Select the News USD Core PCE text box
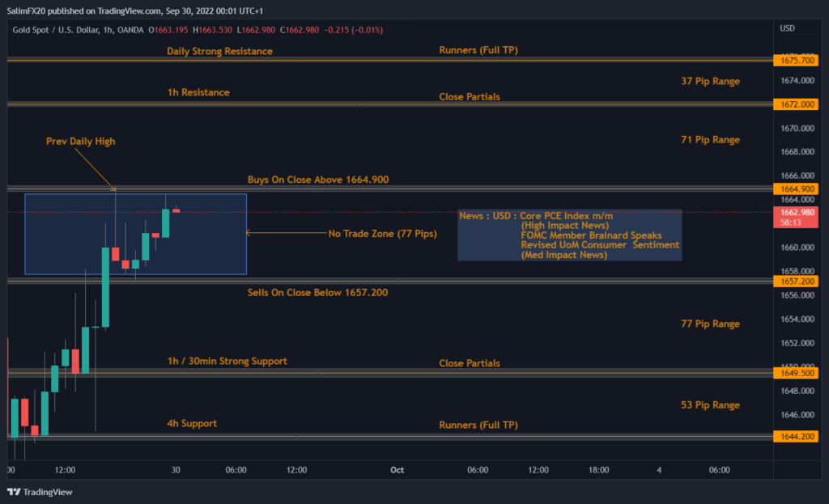 [x=569, y=235]
